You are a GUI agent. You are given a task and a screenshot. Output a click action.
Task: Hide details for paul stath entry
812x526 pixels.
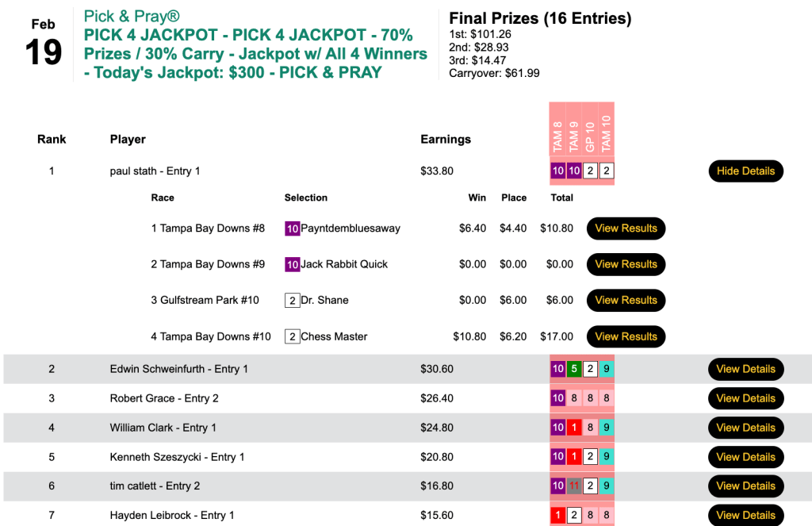(x=745, y=171)
